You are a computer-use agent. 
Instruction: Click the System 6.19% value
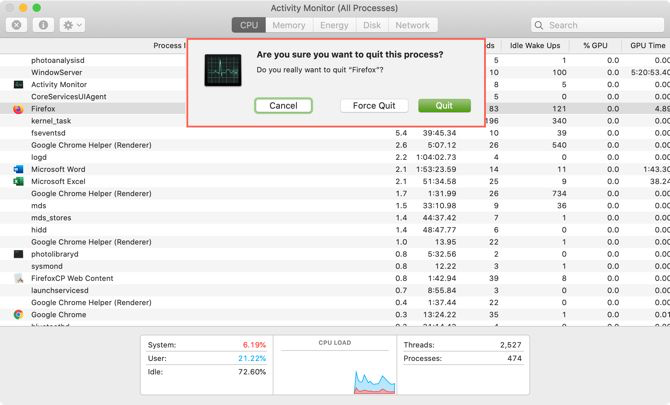point(254,345)
